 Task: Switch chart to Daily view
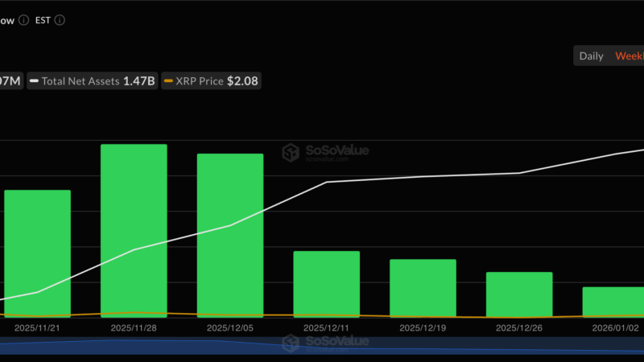591,56
